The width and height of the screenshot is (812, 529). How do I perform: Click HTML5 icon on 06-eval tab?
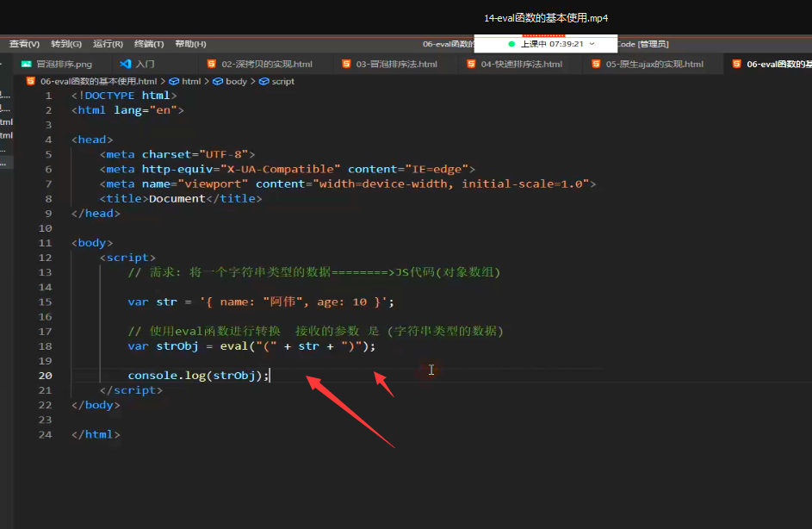point(736,64)
